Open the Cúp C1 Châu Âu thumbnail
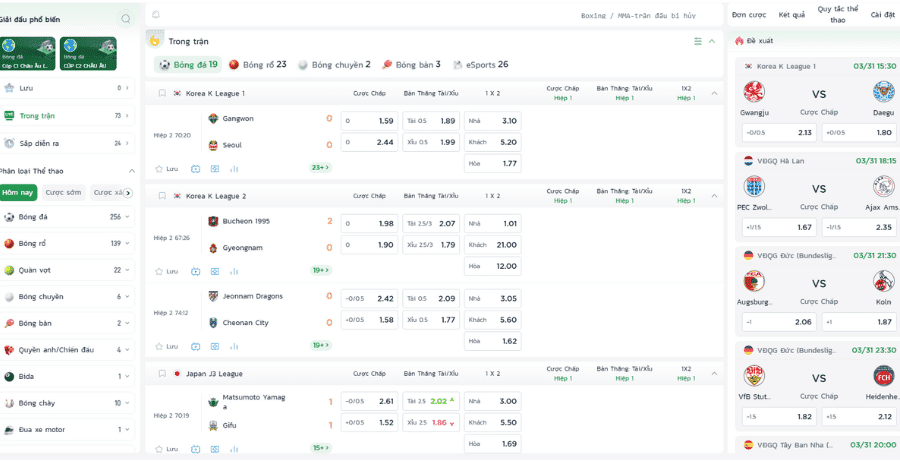 28,53
